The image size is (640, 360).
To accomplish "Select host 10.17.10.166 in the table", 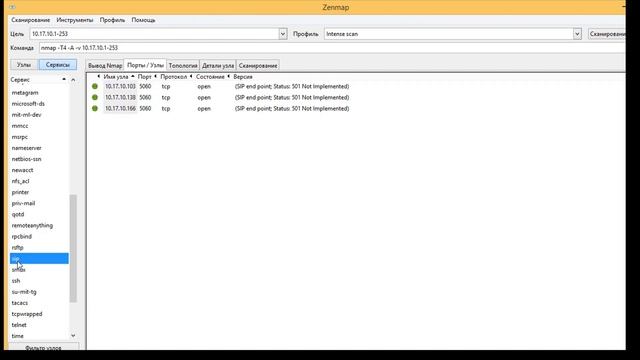I will 120,109.
